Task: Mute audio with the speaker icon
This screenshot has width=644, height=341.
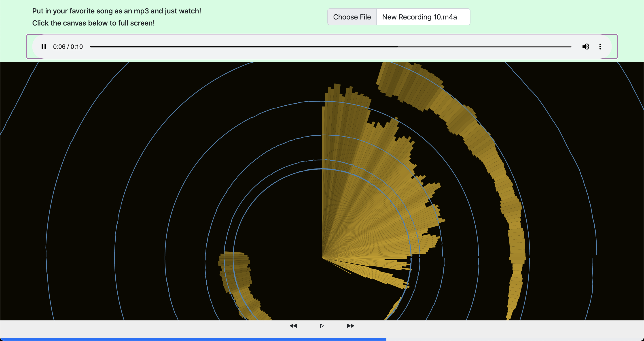Action: [x=585, y=47]
